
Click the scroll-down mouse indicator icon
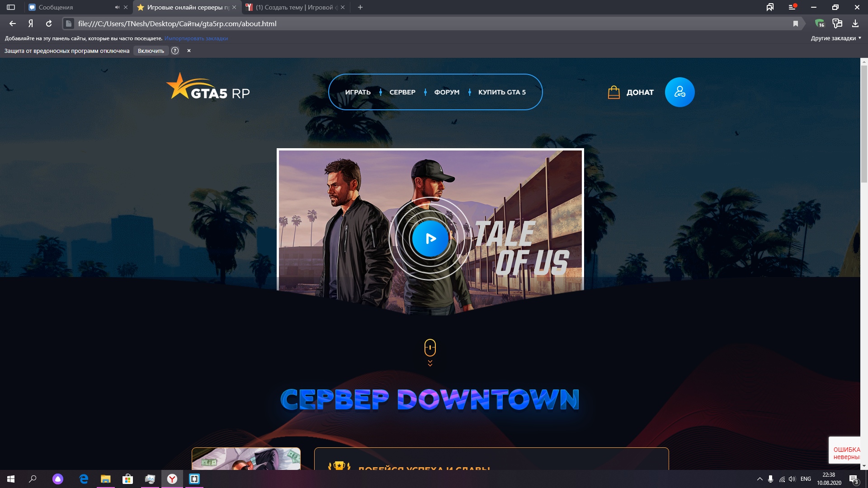pos(430,348)
